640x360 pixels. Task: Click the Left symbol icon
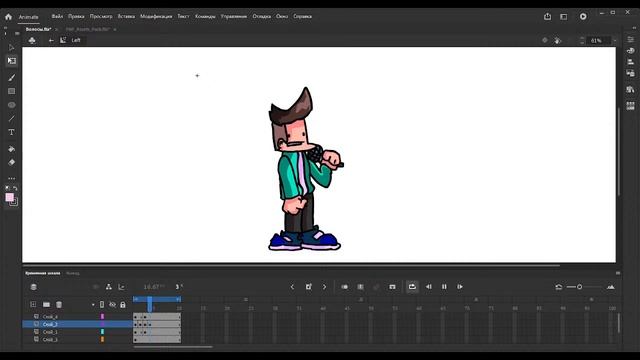(x=63, y=40)
